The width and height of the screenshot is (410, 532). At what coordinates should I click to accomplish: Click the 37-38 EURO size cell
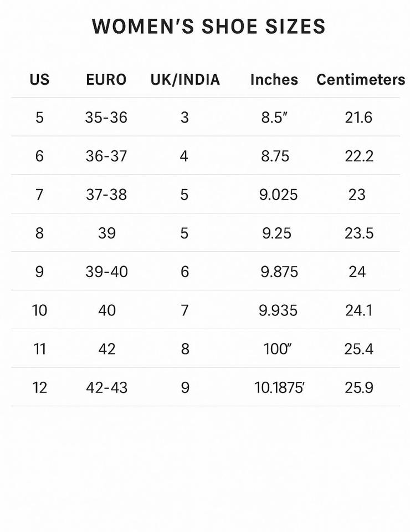tap(106, 195)
